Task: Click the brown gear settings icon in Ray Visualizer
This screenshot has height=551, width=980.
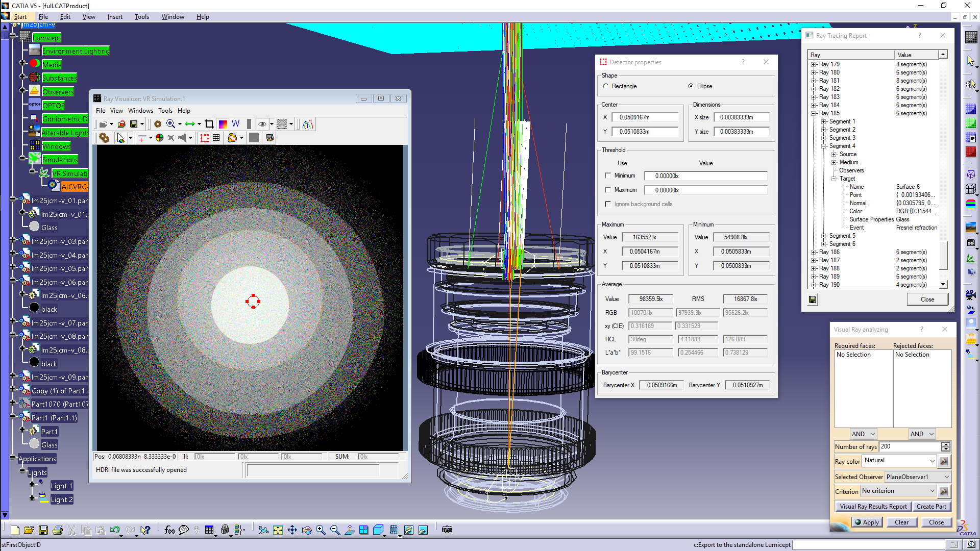Action: point(158,124)
